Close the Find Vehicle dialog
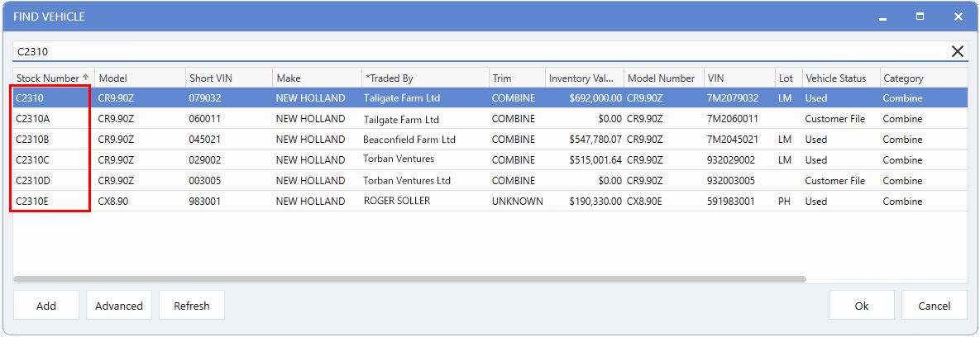 (958, 17)
